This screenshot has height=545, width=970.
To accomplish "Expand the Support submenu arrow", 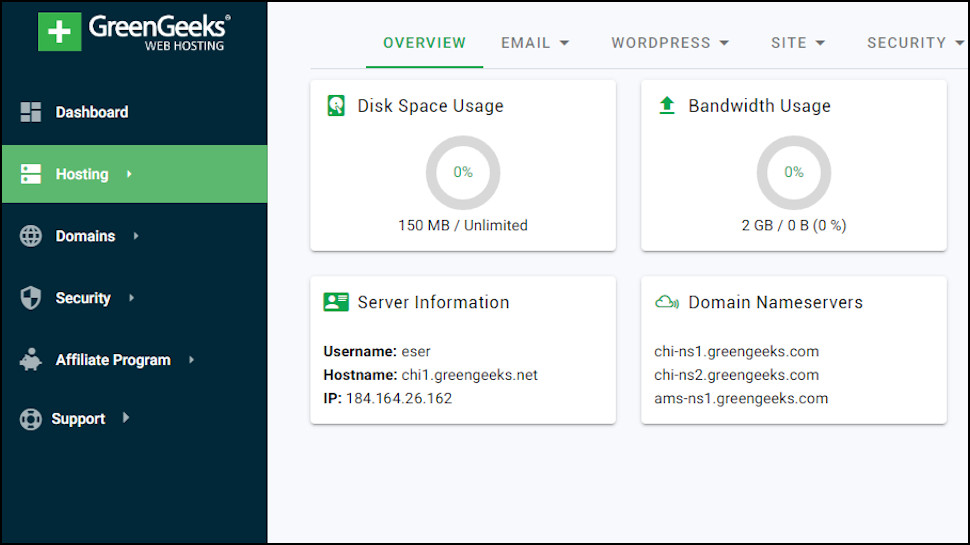I will pyautogui.click(x=126, y=418).
